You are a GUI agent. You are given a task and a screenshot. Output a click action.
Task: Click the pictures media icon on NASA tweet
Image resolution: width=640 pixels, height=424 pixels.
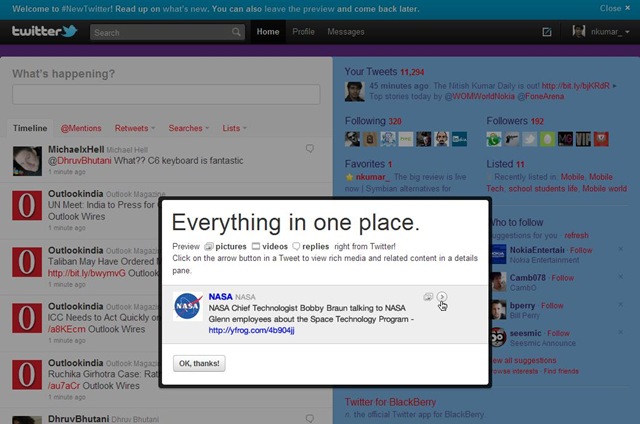428,297
